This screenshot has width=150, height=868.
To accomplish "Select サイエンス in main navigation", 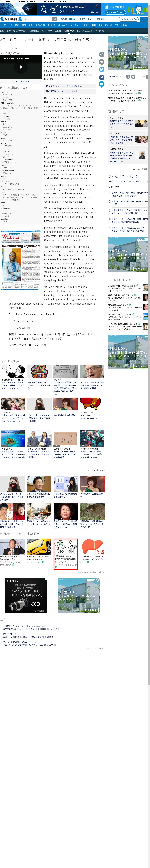I will pos(40,25).
